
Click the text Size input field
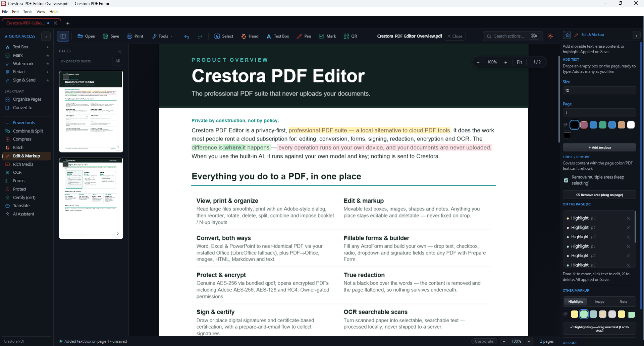tap(599, 90)
